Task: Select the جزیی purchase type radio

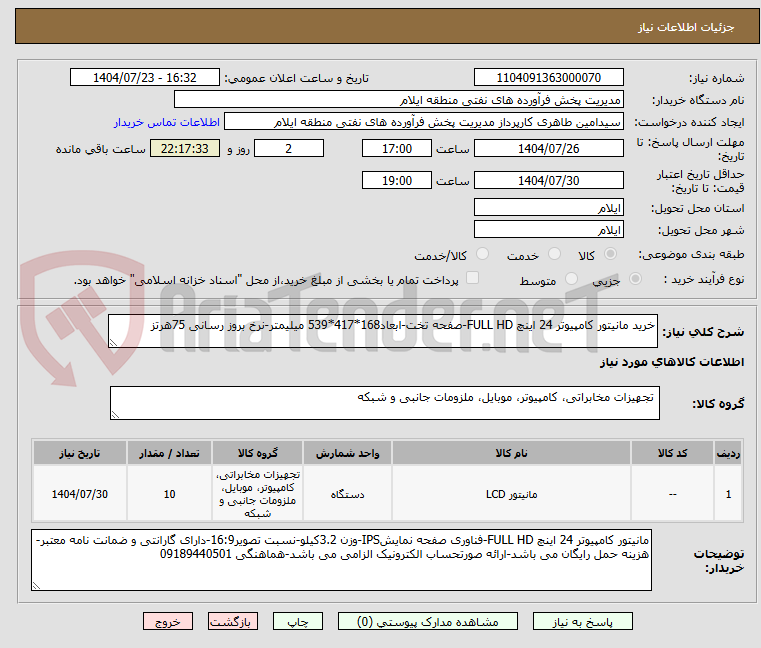Action: (635, 279)
